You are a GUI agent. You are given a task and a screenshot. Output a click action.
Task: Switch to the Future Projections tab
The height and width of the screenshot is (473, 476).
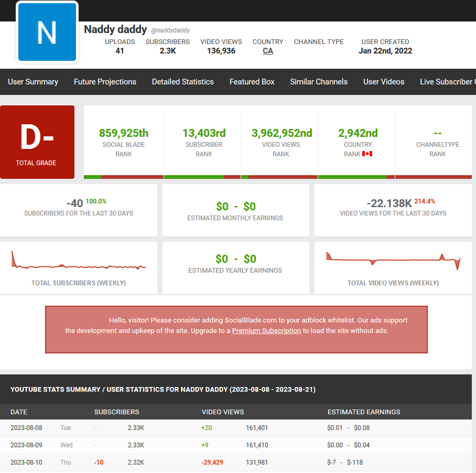[x=105, y=82]
